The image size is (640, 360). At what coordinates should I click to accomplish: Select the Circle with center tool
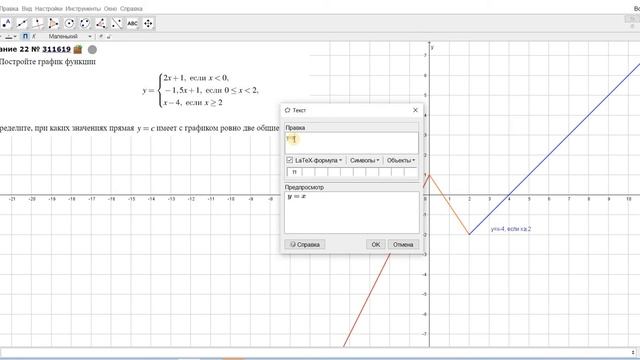(69, 23)
